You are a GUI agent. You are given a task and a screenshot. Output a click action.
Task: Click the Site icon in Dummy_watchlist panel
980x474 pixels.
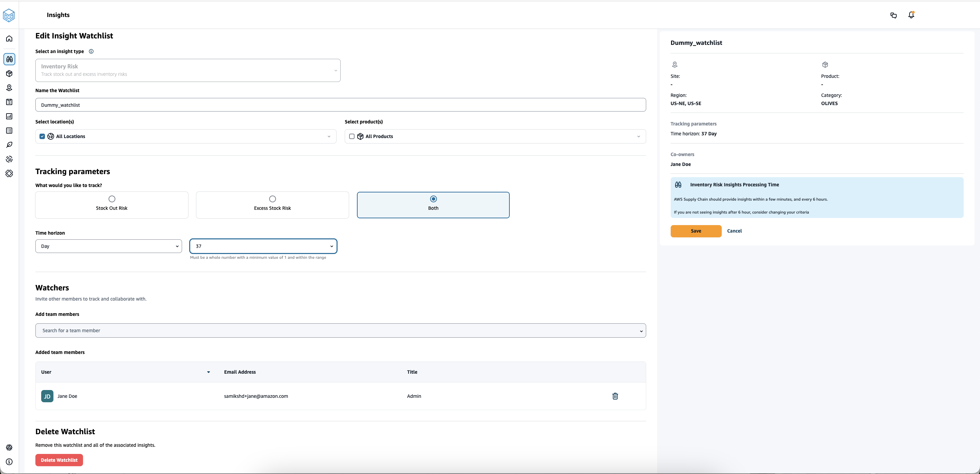[674, 64]
